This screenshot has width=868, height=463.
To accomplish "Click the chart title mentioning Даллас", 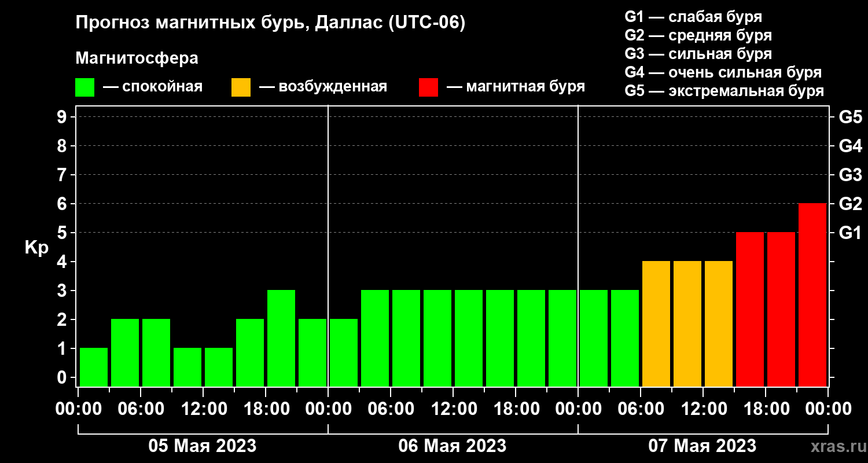I will click(270, 24).
